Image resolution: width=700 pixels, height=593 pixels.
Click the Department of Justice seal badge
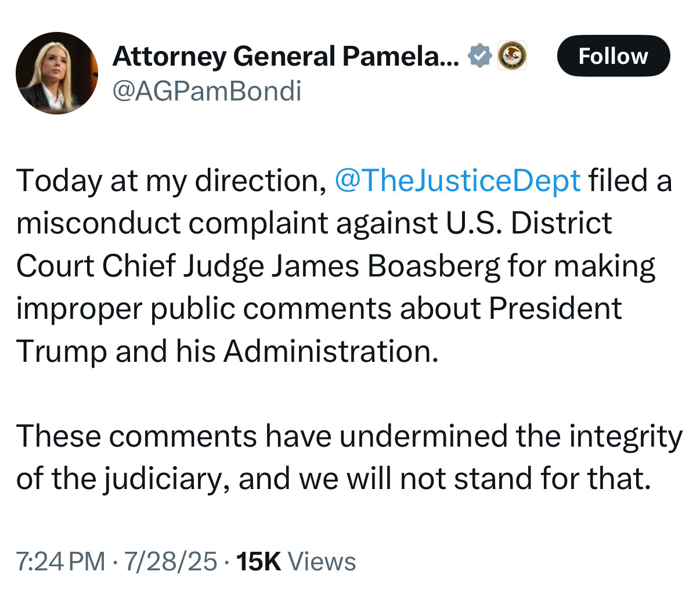pos(512,56)
